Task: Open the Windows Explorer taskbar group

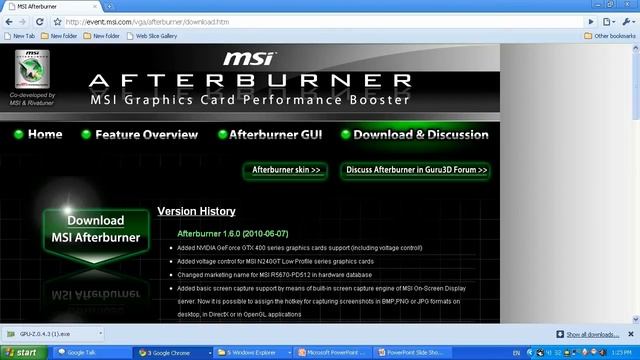Action: pyautogui.click(x=253, y=352)
